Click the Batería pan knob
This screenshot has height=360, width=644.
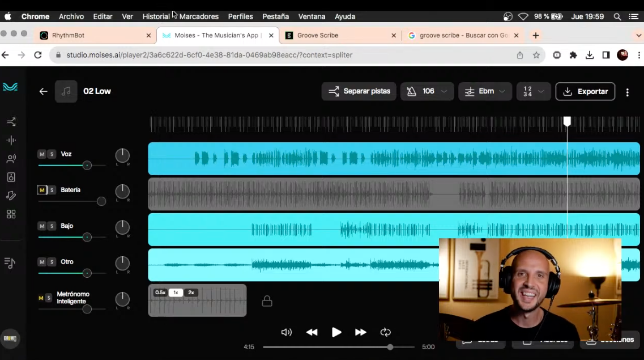(122, 192)
